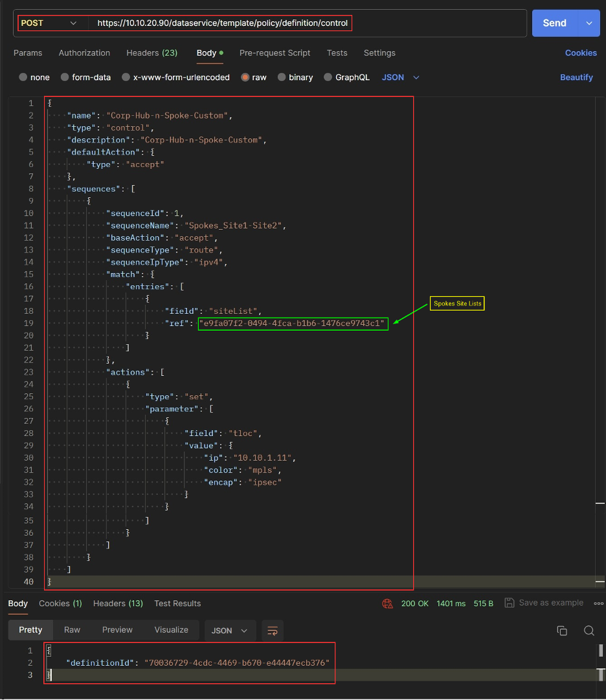Viewport: 606px width, 700px height.
Task: Toggle line wrapping in the response viewer
Action: (272, 630)
